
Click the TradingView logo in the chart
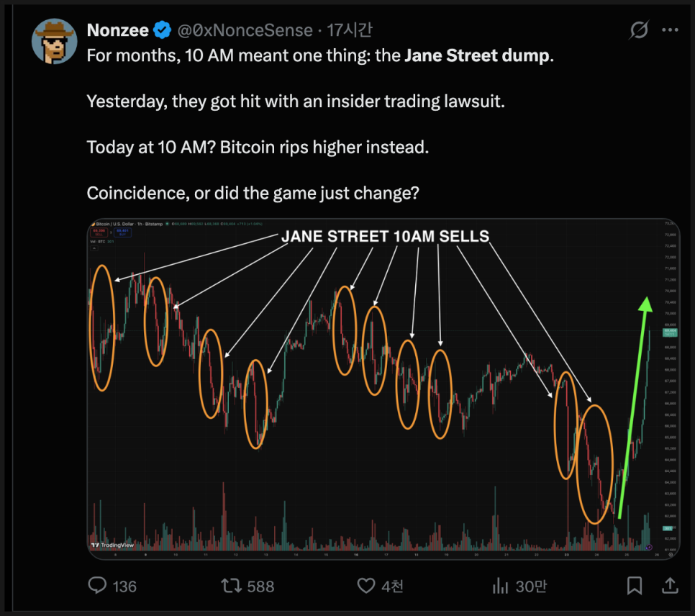[x=113, y=545]
